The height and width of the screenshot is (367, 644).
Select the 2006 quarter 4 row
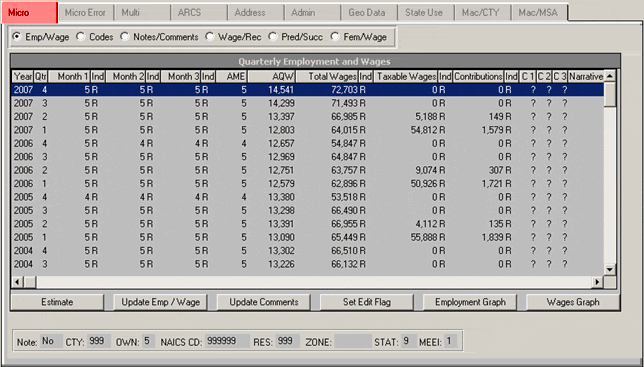coord(308,143)
